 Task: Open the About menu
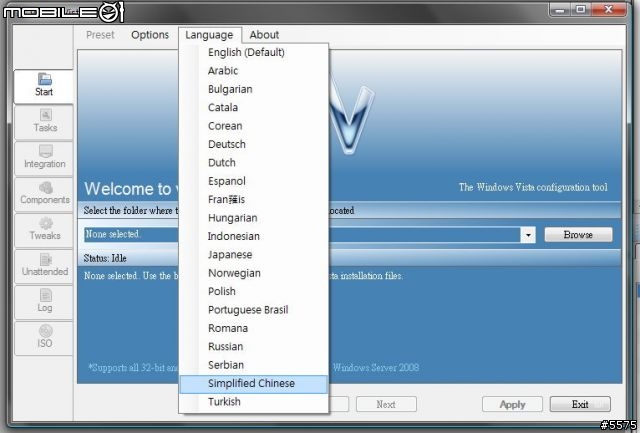coord(264,35)
